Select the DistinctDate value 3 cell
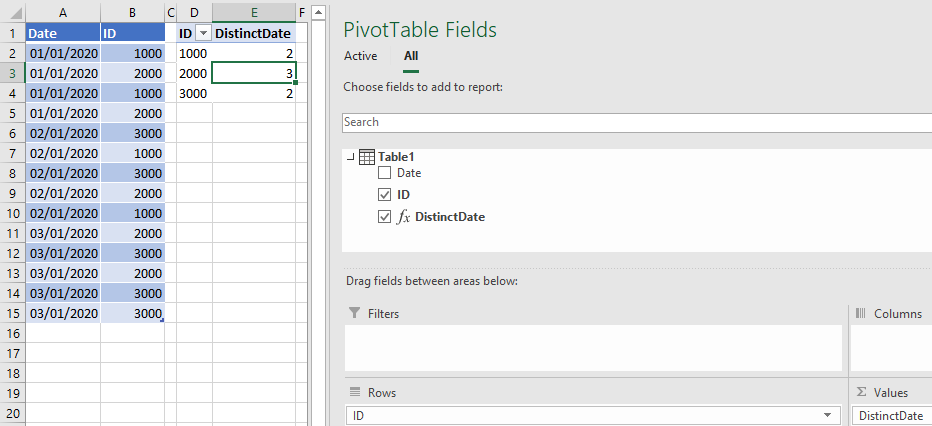Viewport: 932px width, 426px height. click(254, 74)
